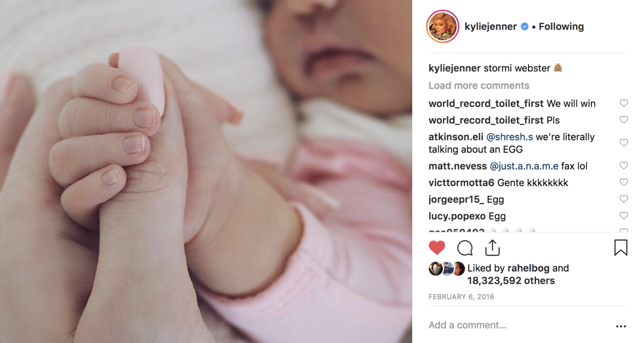
Task: Click the blue verified badge
Action: coord(525,26)
